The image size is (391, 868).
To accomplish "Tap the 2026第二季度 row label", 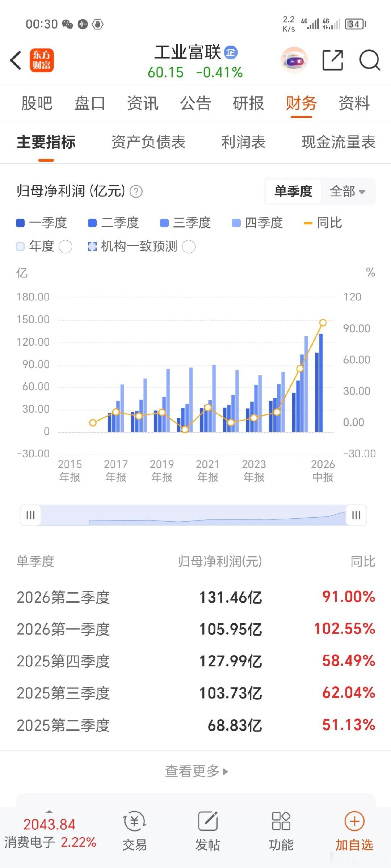I will click(x=63, y=598).
